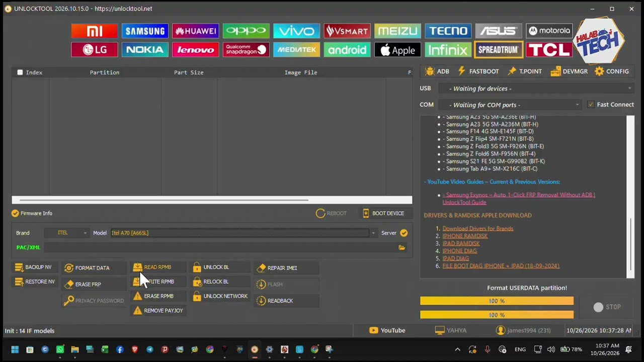Click the partition table horizontal scrollbar

click(164, 200)
